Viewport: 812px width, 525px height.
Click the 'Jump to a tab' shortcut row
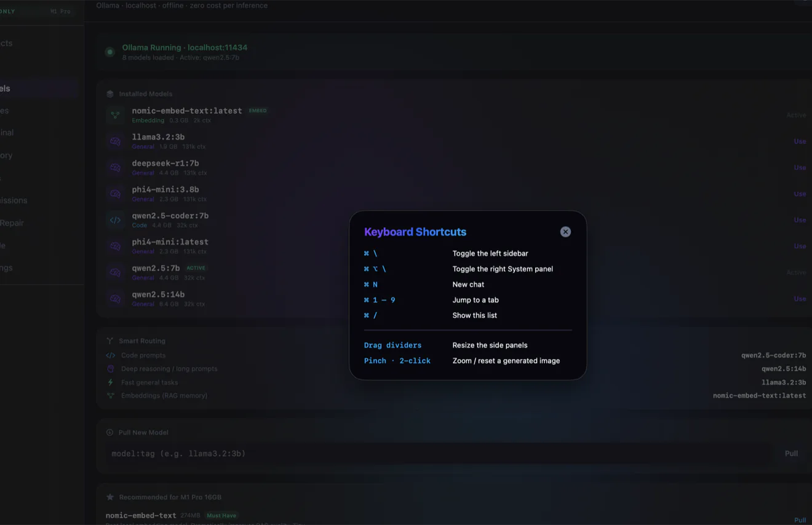pos(468,300)
